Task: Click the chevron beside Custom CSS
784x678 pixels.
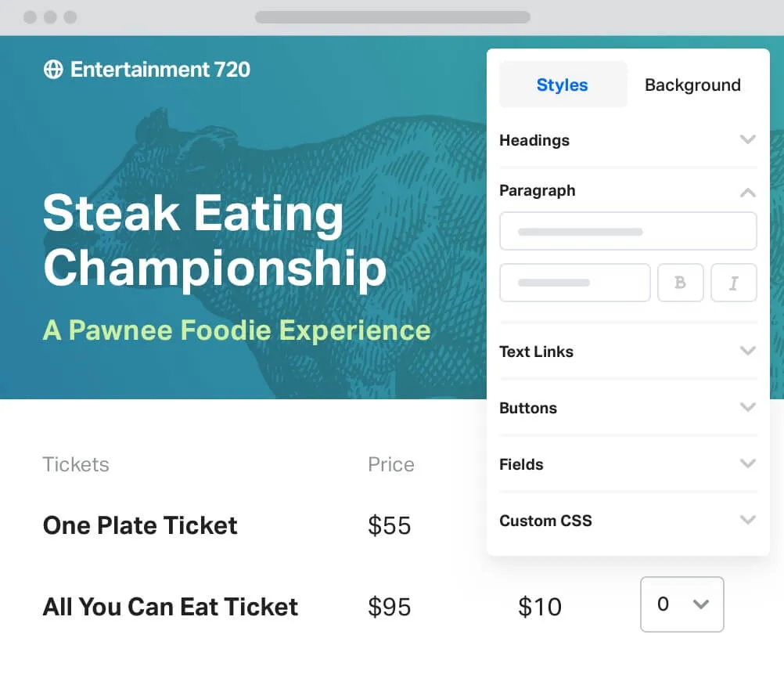Action: [x=747, y=520]
